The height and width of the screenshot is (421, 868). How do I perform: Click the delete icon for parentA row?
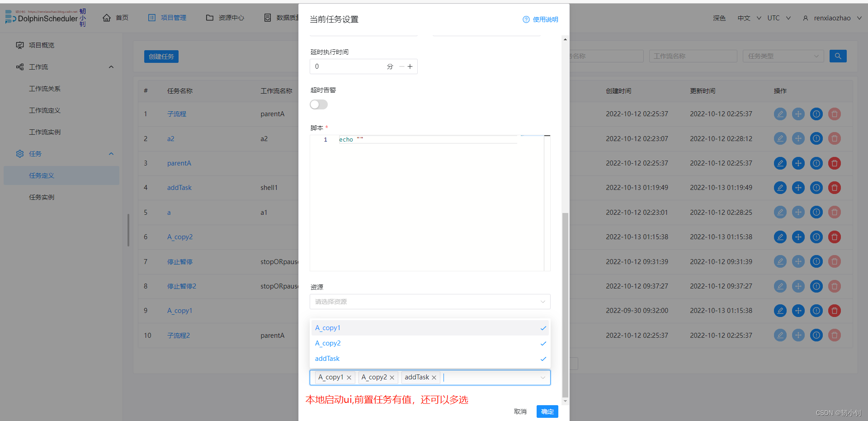tap(835, 163)
